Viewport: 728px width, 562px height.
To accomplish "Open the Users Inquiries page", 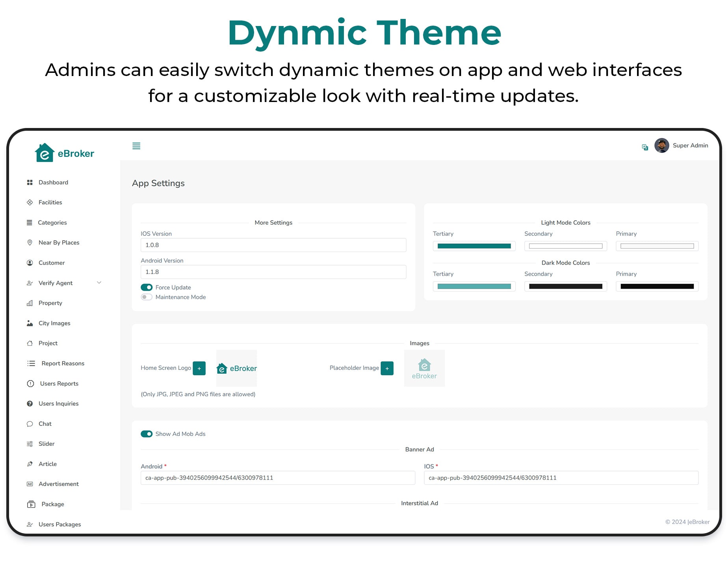I will point(58,403).
